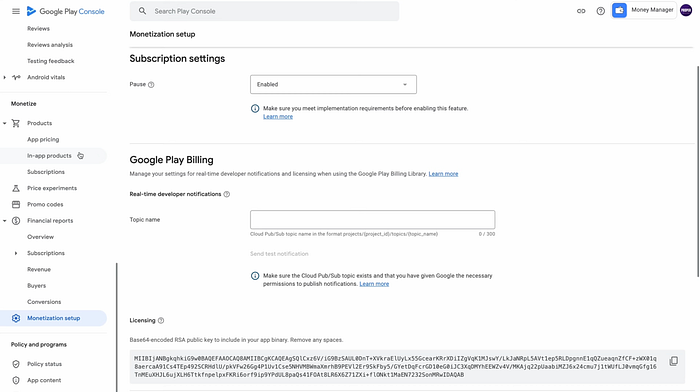
Task: Click the Licensing help icon
Action: click(161, 321)
